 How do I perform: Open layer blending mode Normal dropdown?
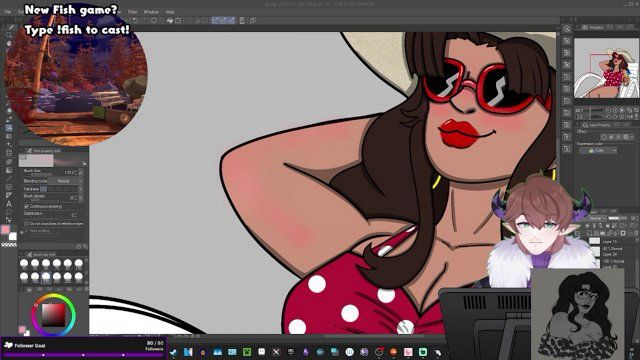[598, 218]
